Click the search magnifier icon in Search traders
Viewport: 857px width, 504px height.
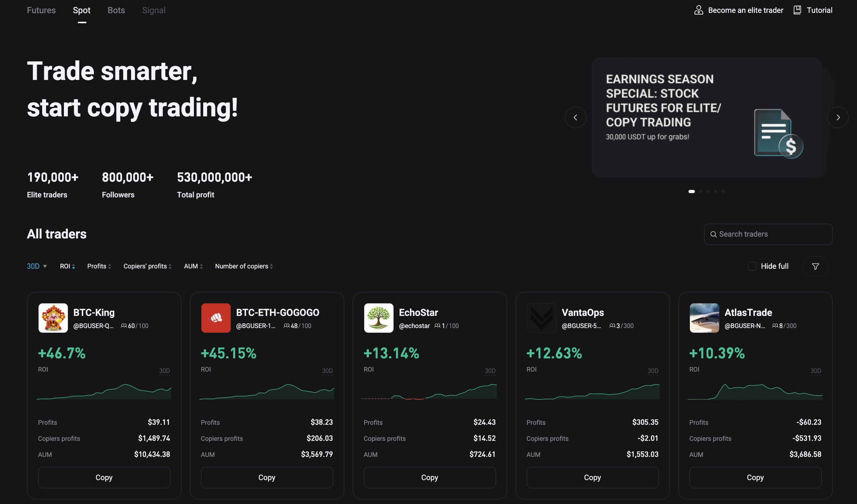[x=714, y=234]
